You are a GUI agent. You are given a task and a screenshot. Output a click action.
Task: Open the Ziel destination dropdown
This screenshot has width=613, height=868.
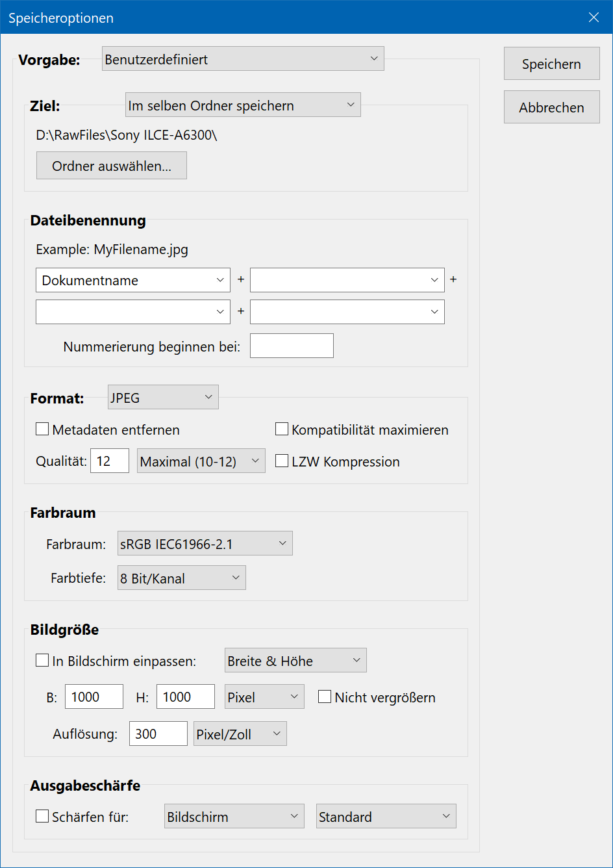242,105
